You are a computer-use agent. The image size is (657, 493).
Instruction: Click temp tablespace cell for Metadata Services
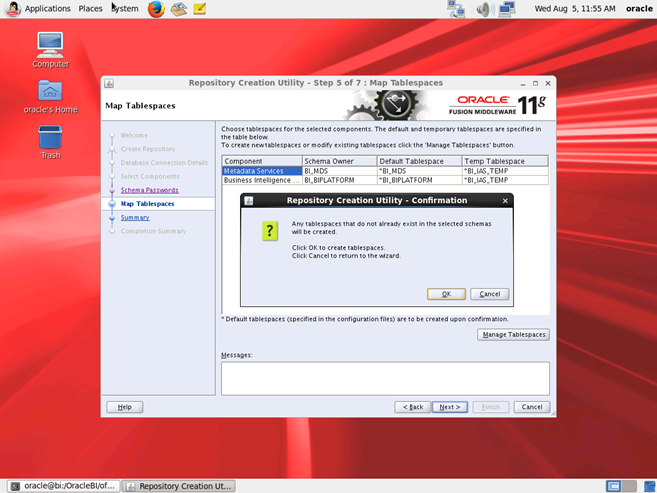(505, 171)
